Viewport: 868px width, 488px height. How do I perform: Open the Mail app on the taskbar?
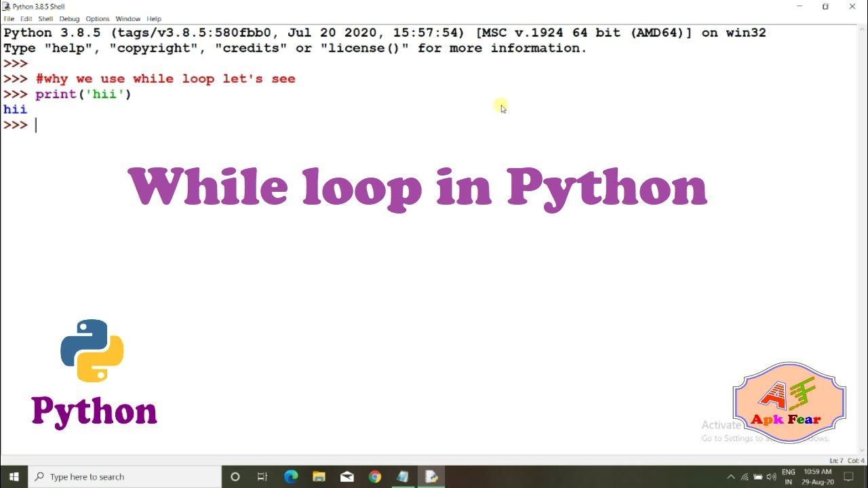347,476
